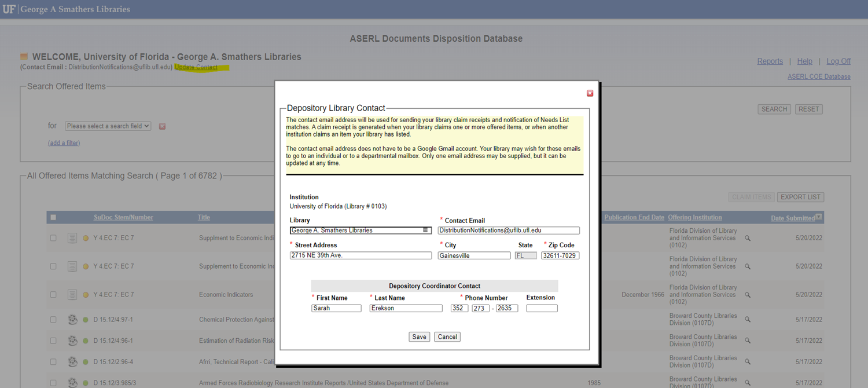Check the Economic Indicators row checkbox

53,295
